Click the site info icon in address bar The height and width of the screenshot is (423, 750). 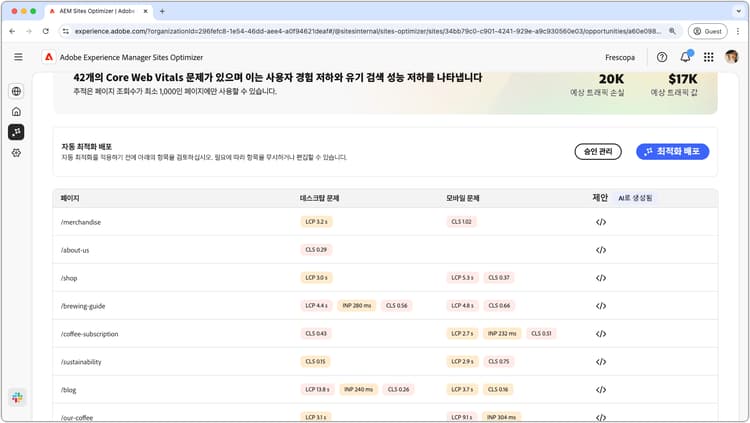tap(66, 31)
